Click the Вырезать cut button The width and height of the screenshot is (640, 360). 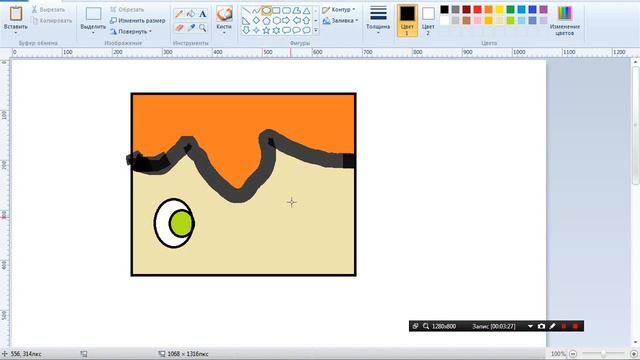(49, 9)
